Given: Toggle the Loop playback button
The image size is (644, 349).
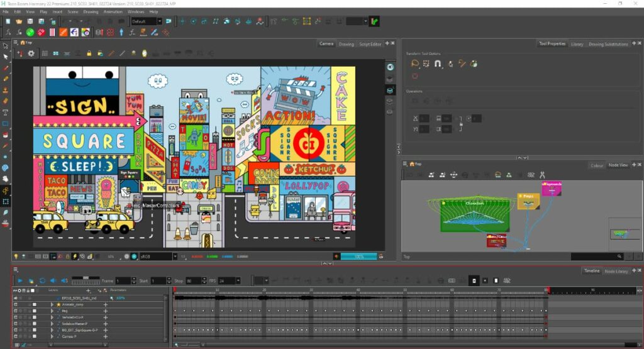Looking at the screenshot, I should [x=42, y=281].
